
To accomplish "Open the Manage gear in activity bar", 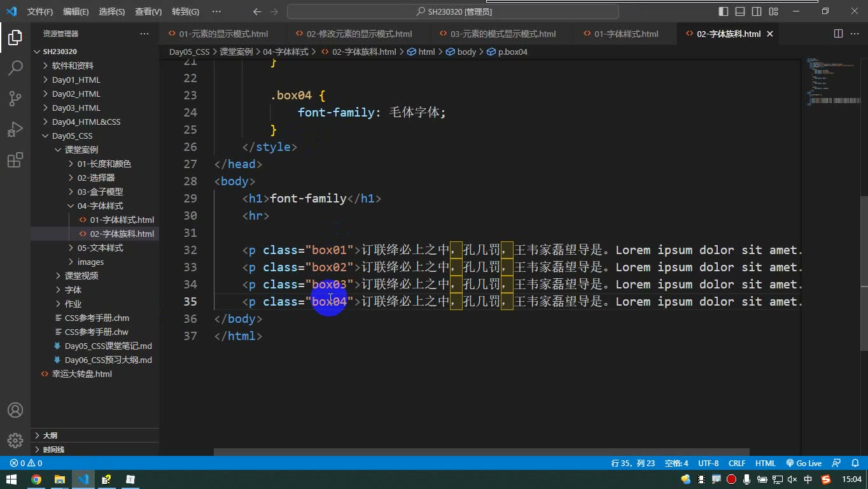I will [x=15, y=440].
